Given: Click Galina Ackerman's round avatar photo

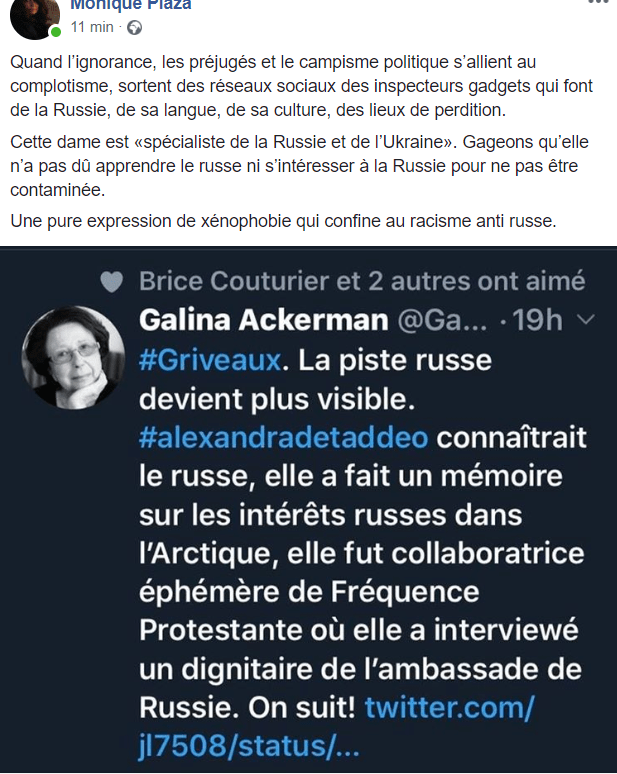Looking at the screenshot, I should point(72,357).
